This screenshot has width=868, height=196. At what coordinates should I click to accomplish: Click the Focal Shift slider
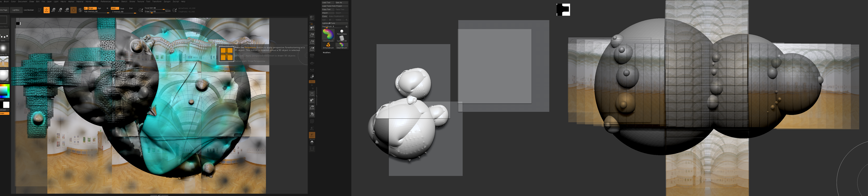click(158, 8)
